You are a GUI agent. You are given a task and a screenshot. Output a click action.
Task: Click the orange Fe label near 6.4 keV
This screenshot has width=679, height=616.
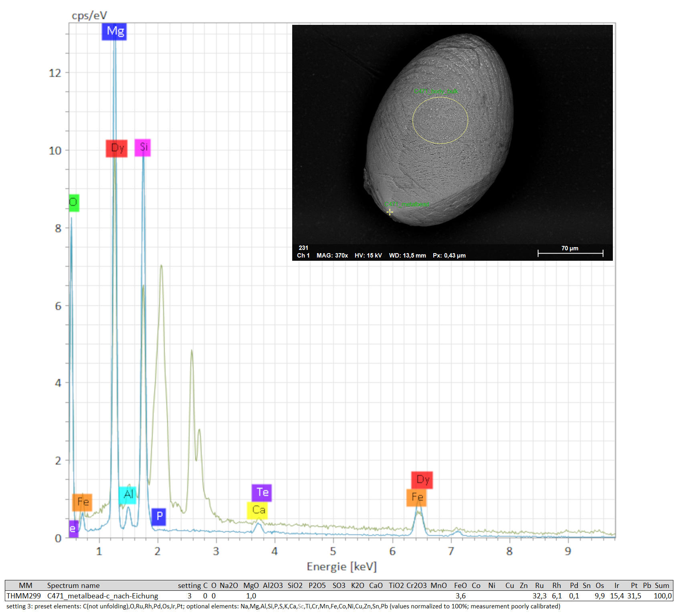[416, 497]
